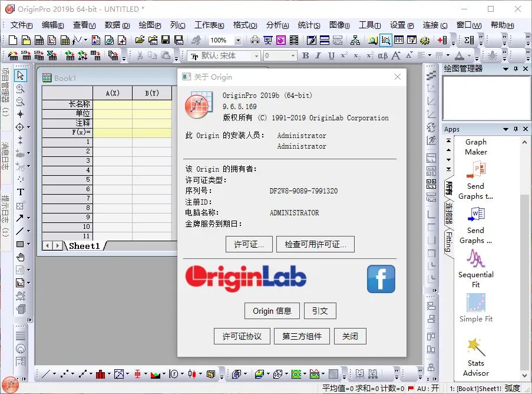Select the Sheet1 worksheet tab
The width and height of the screenshot is (532, 394).
(84, 246)
